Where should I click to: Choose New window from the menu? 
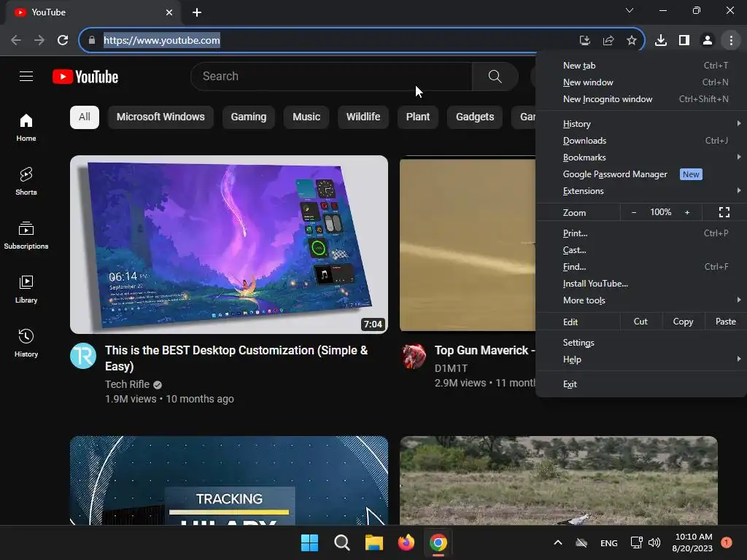click(641, 82)
